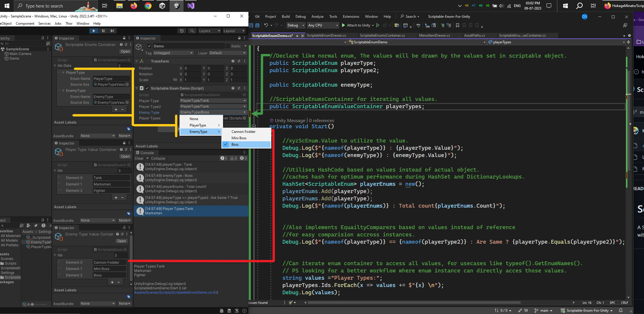Open the Tag Untagged dropdown
644x314 pixels.
173,53
